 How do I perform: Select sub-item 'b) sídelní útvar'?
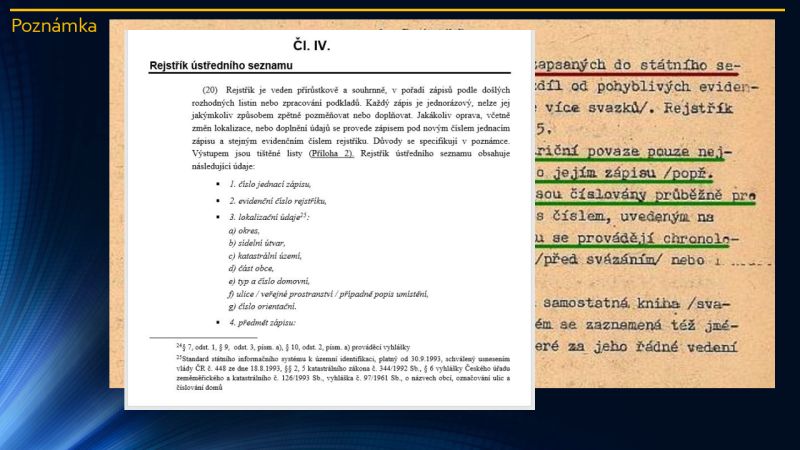(257, 243)
